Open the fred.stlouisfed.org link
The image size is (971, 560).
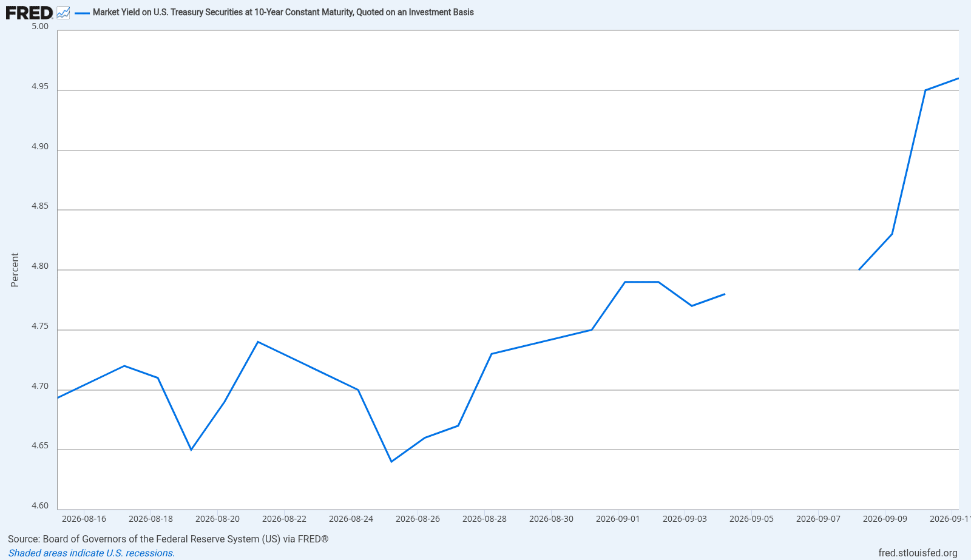pyautogui.click(x=918, y=553)
